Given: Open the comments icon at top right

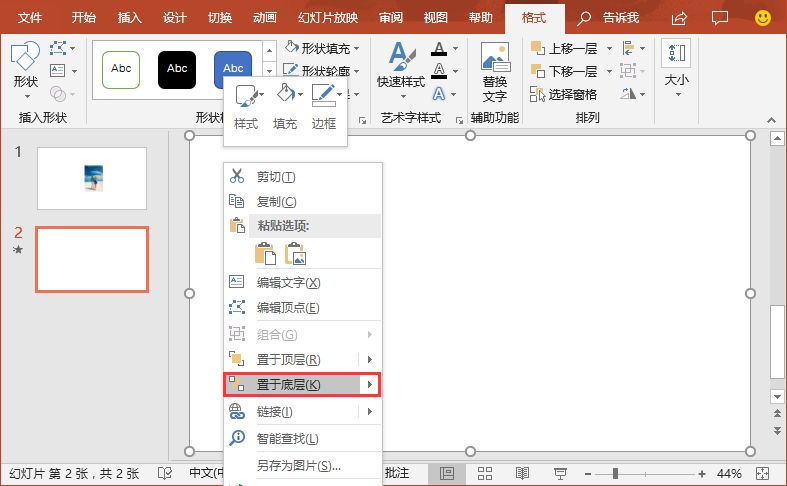Looking at the screenshot, I should click(720, 19).
